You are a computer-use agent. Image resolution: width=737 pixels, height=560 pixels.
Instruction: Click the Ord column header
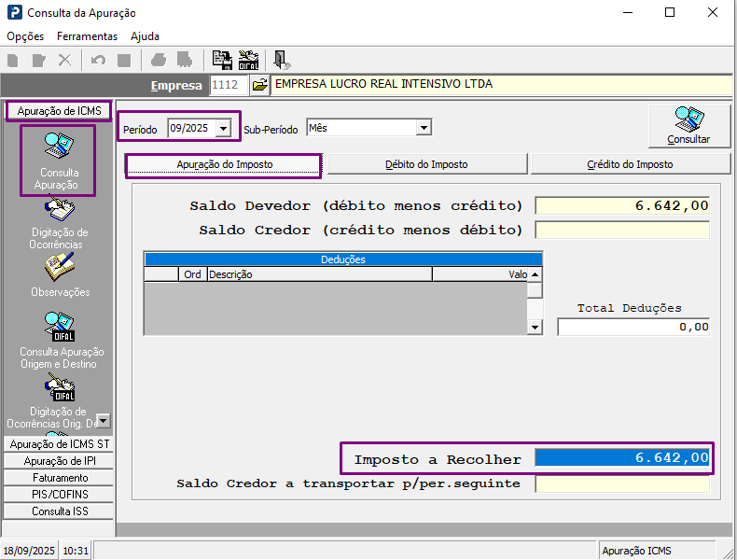(x=192, y=274)
